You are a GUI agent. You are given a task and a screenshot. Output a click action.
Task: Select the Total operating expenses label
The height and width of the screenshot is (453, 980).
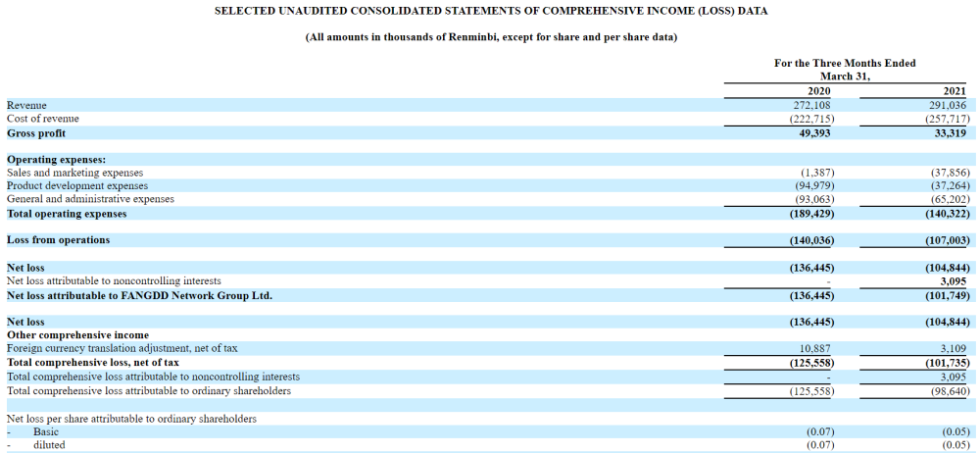67,213
